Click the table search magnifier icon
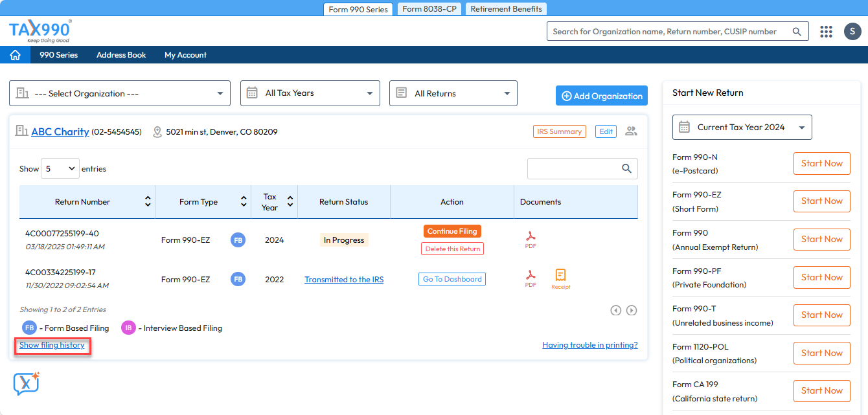The height and width of the screenshot is (415, 868). [x=626, y=168]
